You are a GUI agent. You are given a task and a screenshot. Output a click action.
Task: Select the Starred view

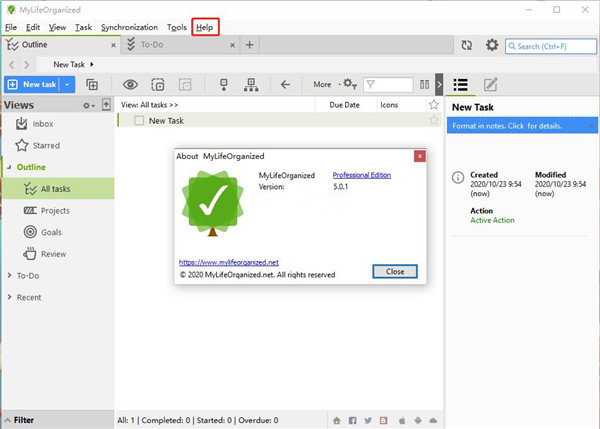pyautogui.click(x=46, y=145)
